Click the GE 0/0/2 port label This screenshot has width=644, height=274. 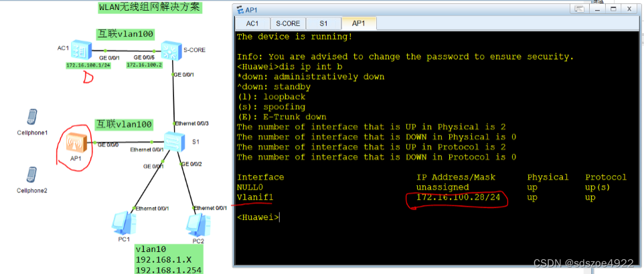[x=191, y=164]
